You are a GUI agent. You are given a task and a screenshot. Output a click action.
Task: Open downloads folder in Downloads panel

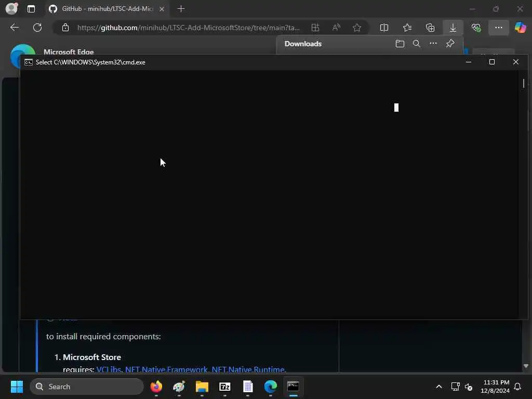point(400,44)
